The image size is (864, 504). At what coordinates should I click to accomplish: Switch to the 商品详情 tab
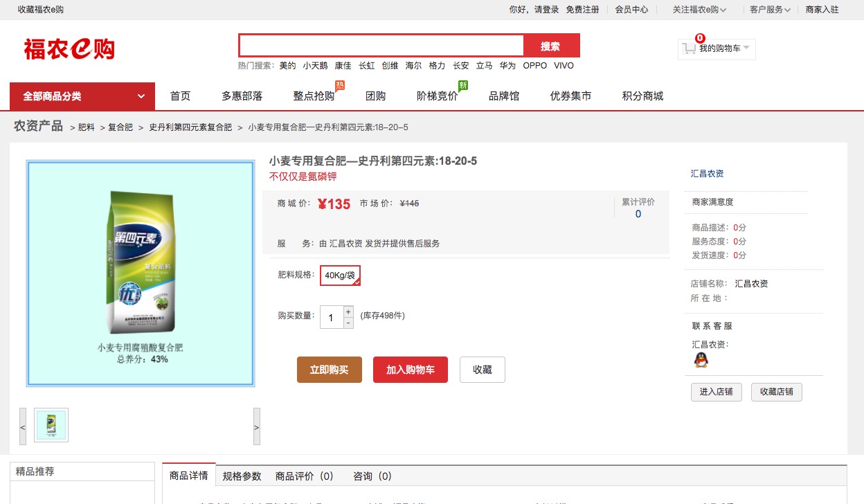[189, 476]
